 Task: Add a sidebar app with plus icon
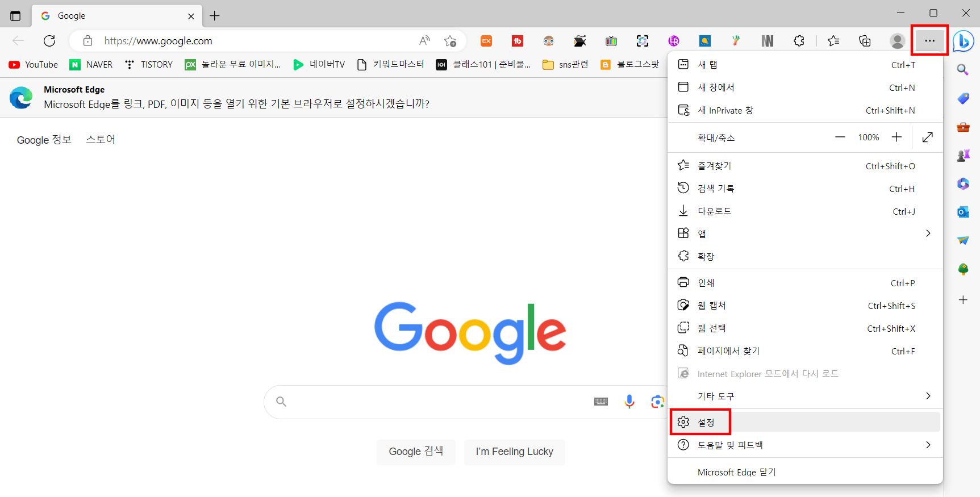tap(963, 300)
